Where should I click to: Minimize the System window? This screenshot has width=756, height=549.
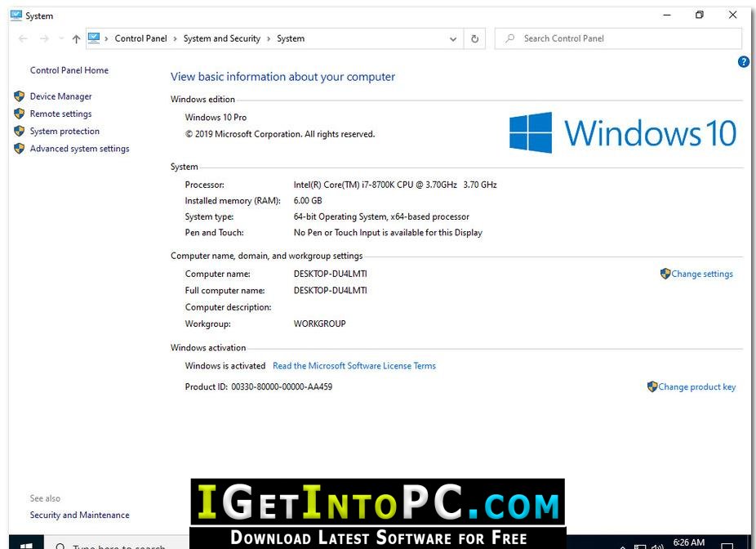tap(667, 15)
